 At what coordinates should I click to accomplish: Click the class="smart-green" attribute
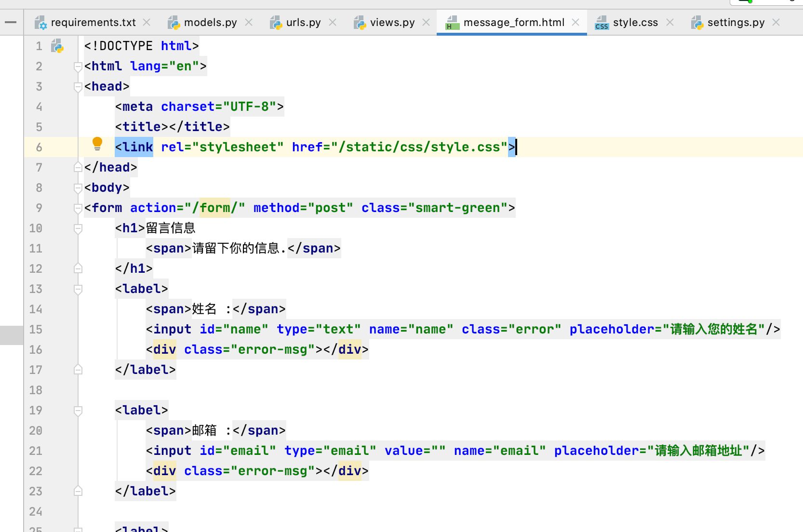(x=434, y=208)
